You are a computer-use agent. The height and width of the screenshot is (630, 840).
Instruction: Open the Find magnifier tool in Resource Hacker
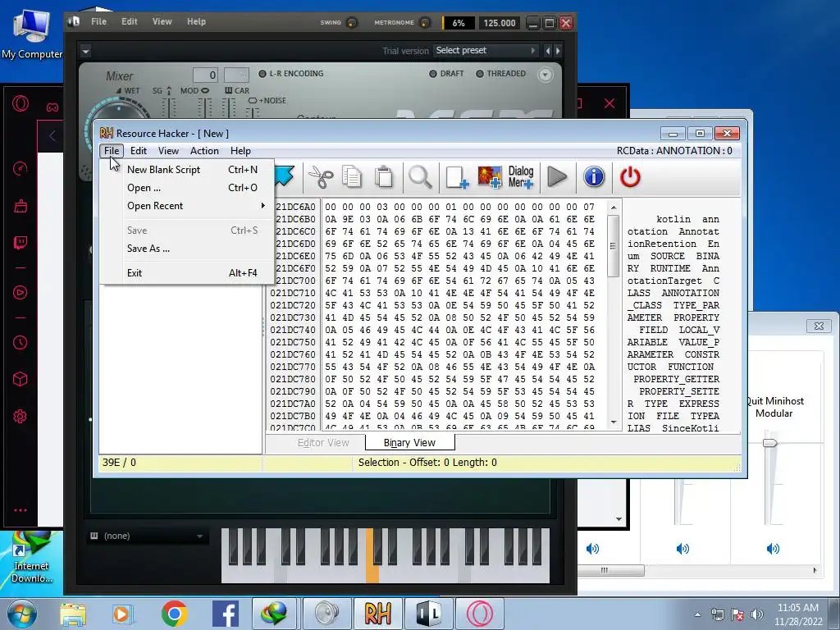(x=420, y=177)
